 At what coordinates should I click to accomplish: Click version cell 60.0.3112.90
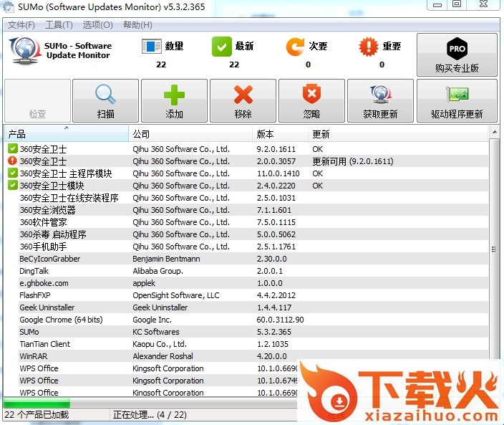pos(280,320)
